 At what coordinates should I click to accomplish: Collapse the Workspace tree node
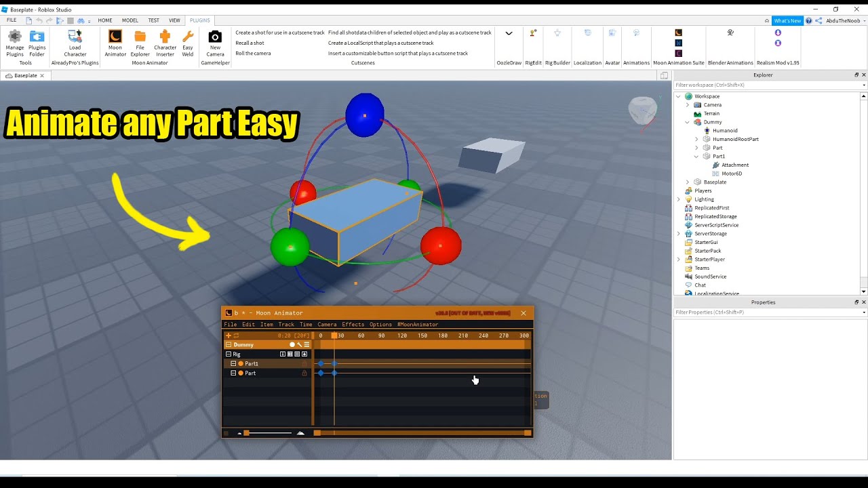679,96
